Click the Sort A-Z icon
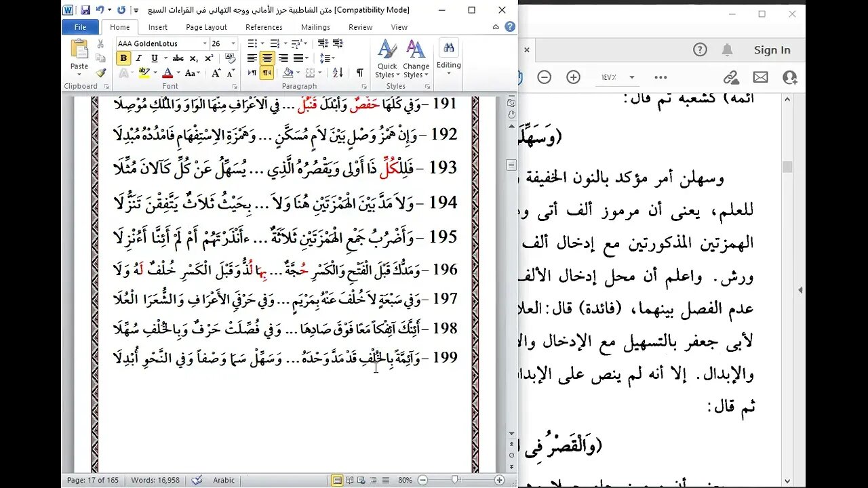 [x=337, y=73]
